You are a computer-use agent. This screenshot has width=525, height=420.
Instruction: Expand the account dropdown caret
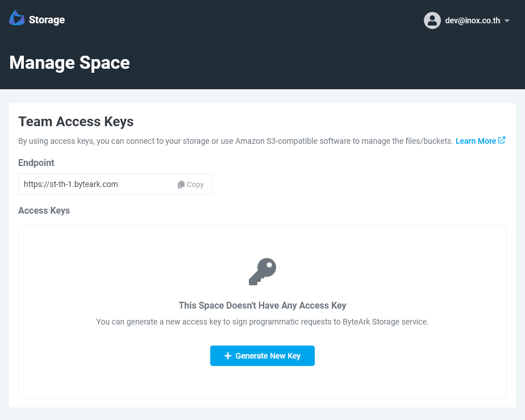click(x=507, y=21)
